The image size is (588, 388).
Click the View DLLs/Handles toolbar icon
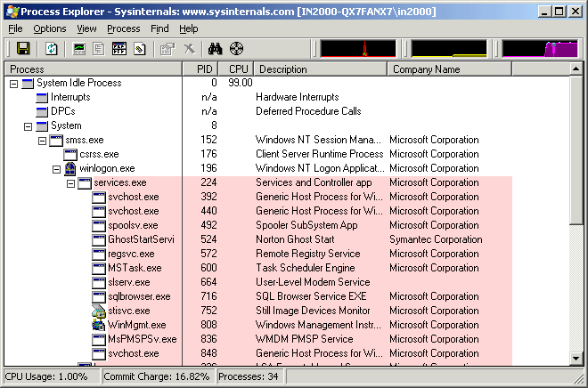140,49
